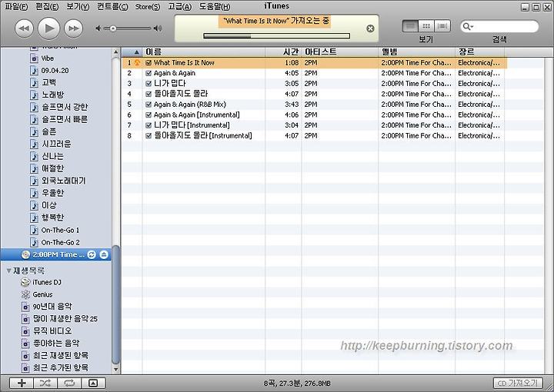Image resolution: width=554 pixels, height=392 pixels.
Task: Switch to grid view icon
Action: pos(426,26)
